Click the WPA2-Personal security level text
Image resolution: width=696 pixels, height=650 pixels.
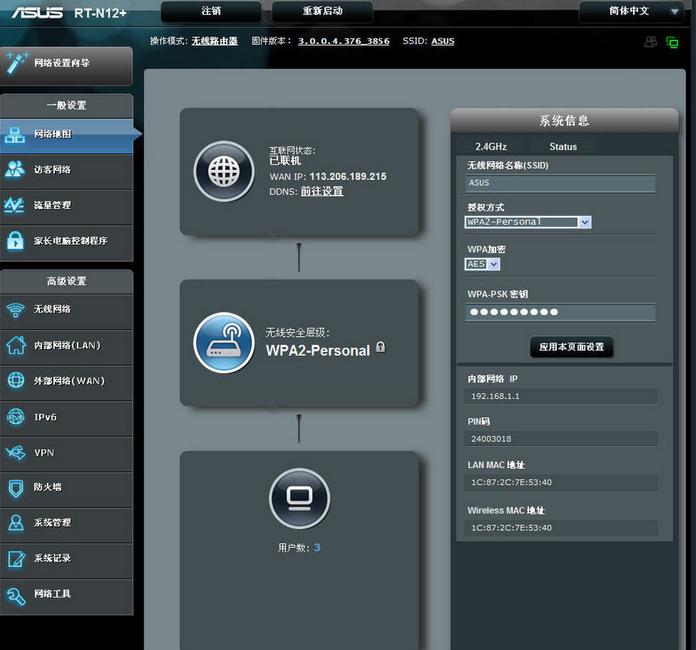pyautogui.click(x=318, y=351)
